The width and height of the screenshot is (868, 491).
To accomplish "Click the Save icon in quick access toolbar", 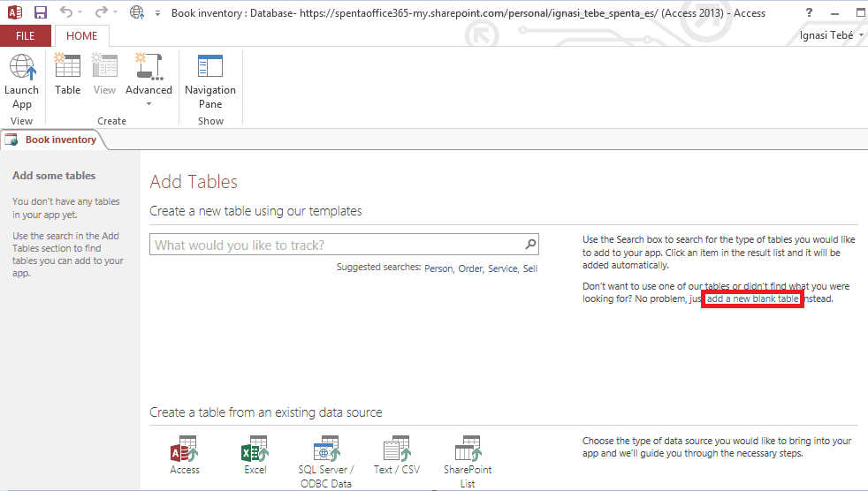I will (41, 12).
